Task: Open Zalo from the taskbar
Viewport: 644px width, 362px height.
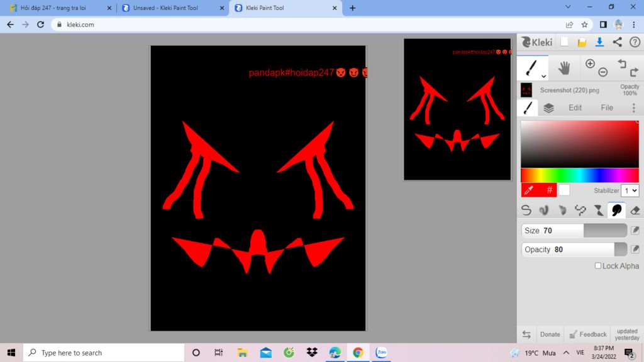Action: coord(382,353)
